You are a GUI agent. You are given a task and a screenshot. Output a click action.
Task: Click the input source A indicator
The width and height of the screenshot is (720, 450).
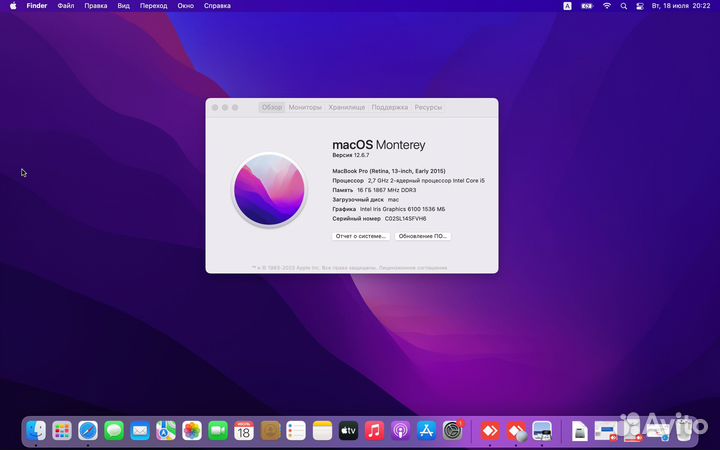click(568, 6)
